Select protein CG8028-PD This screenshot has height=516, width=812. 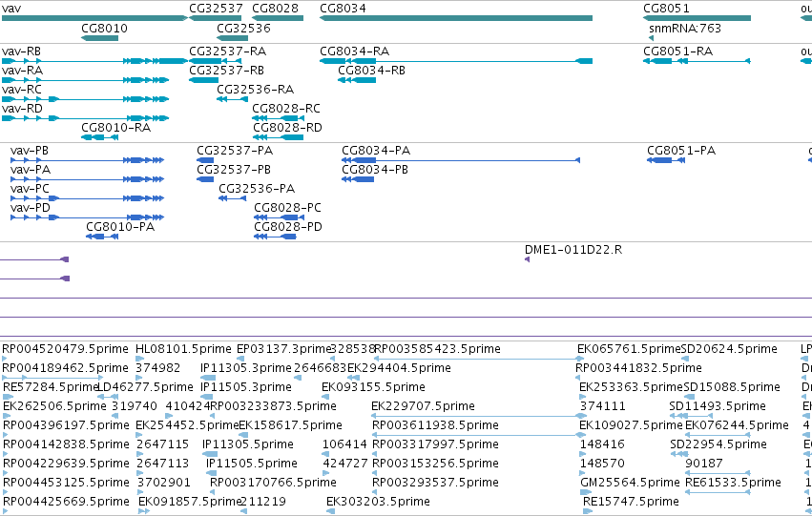tap(275, 237)
